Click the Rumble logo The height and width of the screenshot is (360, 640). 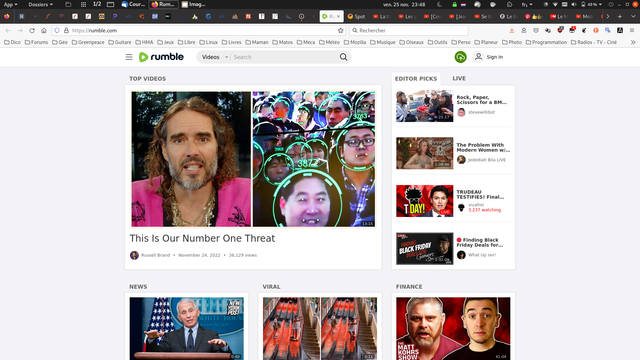click(161, 57)
